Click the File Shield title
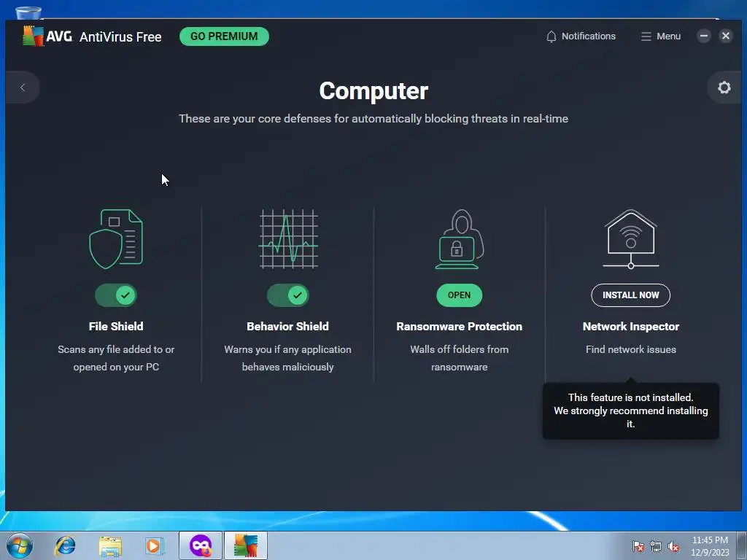 [x=116, y=326]
